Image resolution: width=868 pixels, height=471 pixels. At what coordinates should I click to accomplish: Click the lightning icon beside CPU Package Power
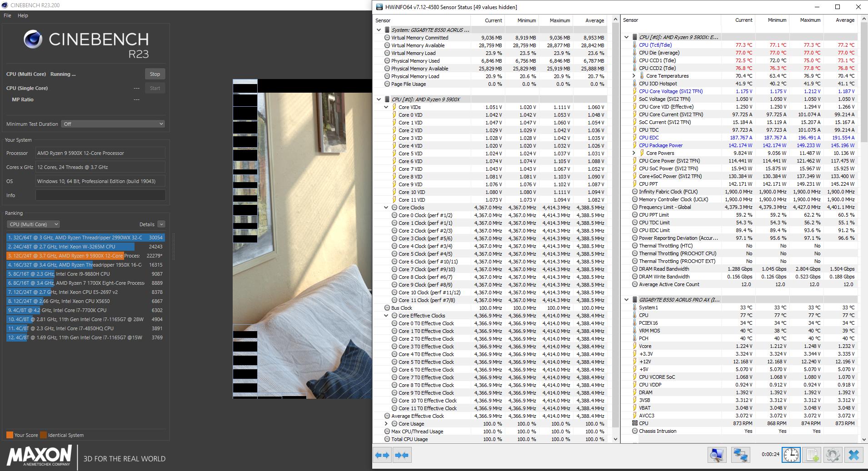(635, 145)
